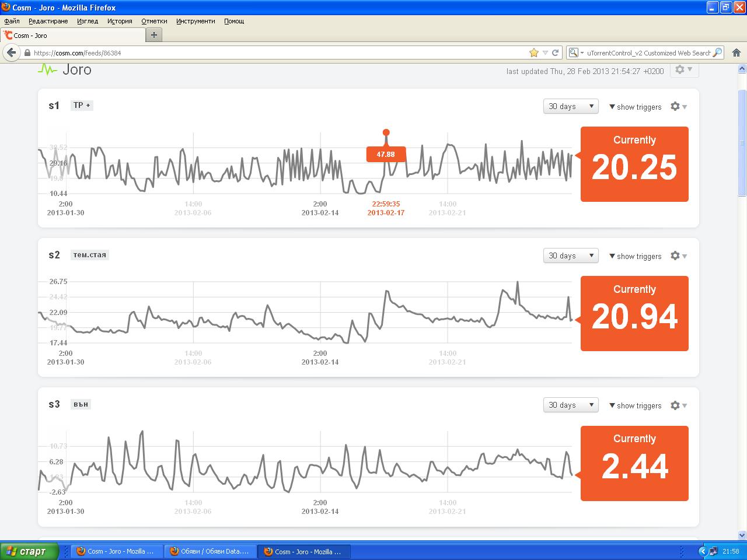Select the Cosm - Joro browser tab
747x560 pixels.
72,36
